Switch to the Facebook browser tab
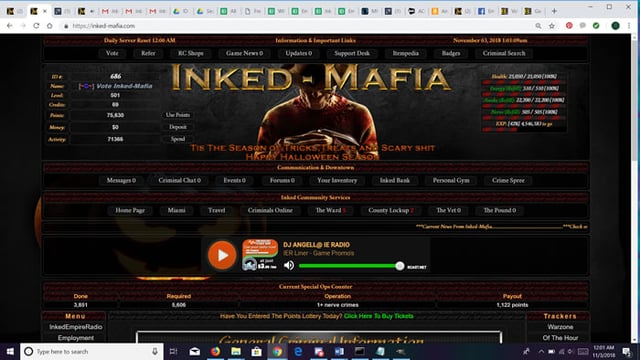 [x=486, y=11]
